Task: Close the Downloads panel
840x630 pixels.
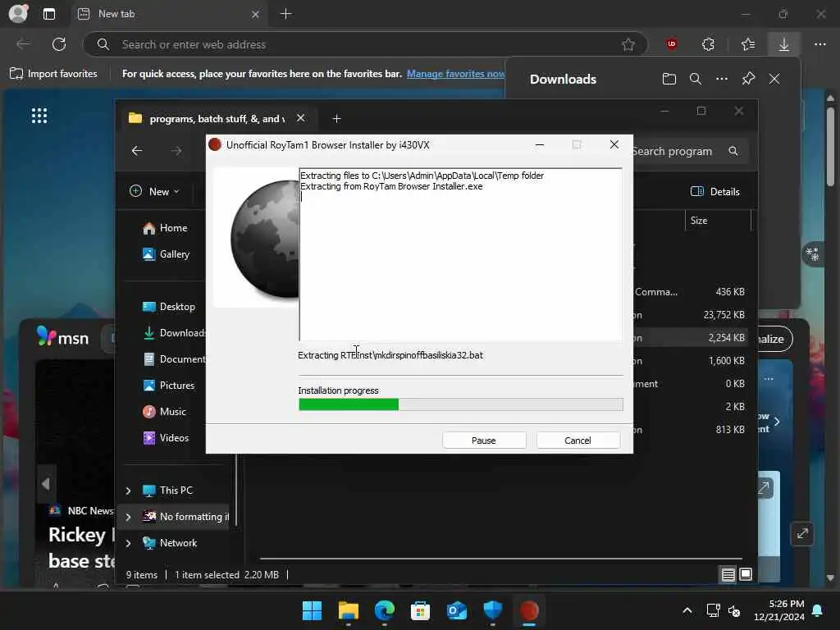Action: tap(774, 80)
